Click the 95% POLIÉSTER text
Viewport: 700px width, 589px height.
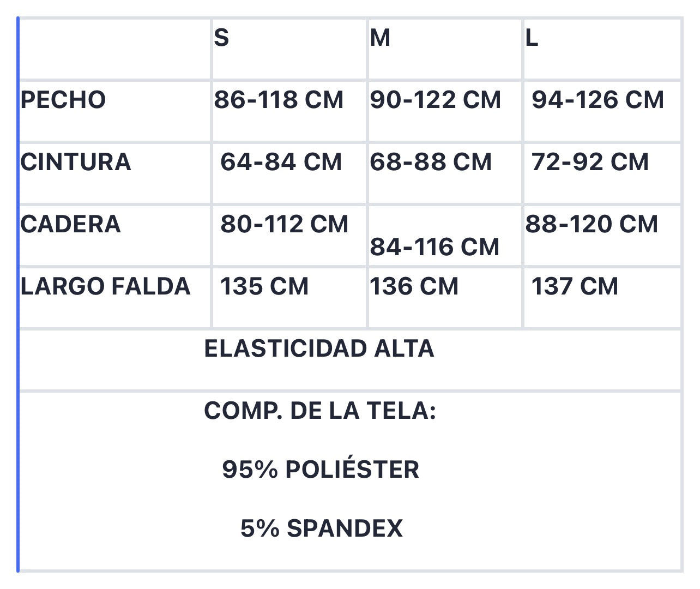click(x=321, y=470)
